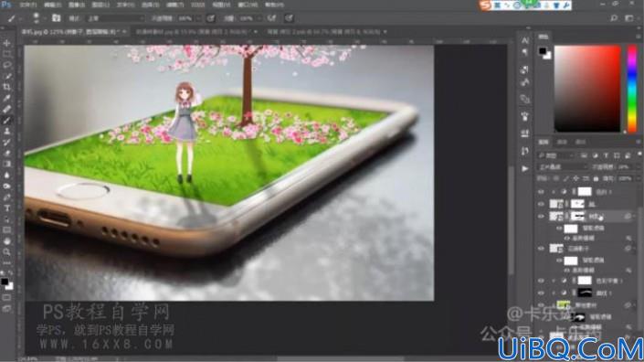The width and height of the screenshot is (644, 362).
Task: Toggle eye of the selected highlighted layer
Action: point(541,216)
